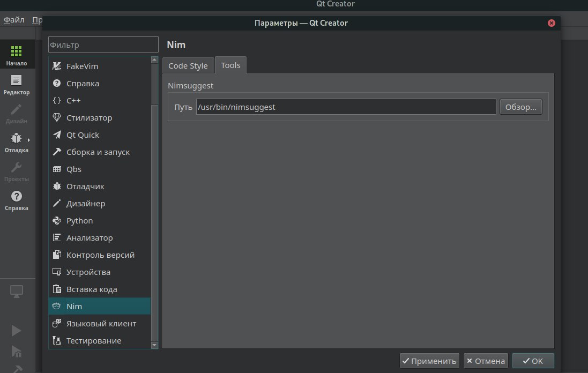The width and height of the screenshot is (588, 373).
Task: Select the Вставка кода clipboard icon
Action: tap(57, 289)
